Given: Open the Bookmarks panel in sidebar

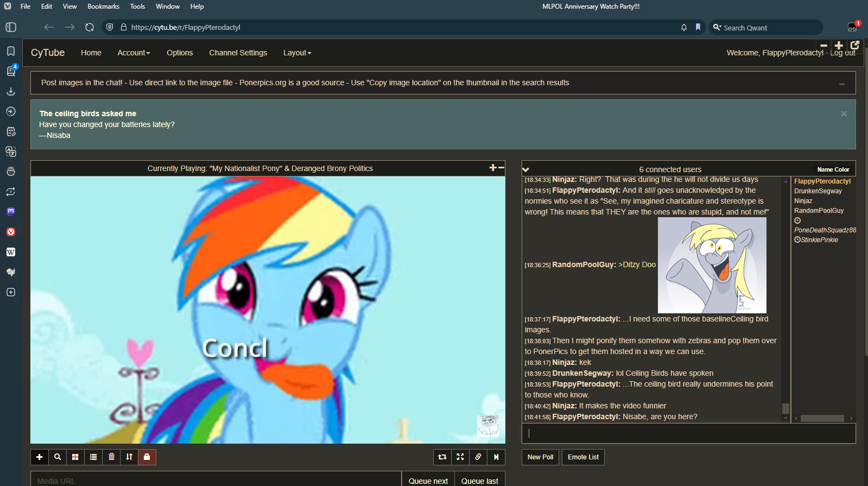Looking at the screenshot, I should tap(11, 51).
